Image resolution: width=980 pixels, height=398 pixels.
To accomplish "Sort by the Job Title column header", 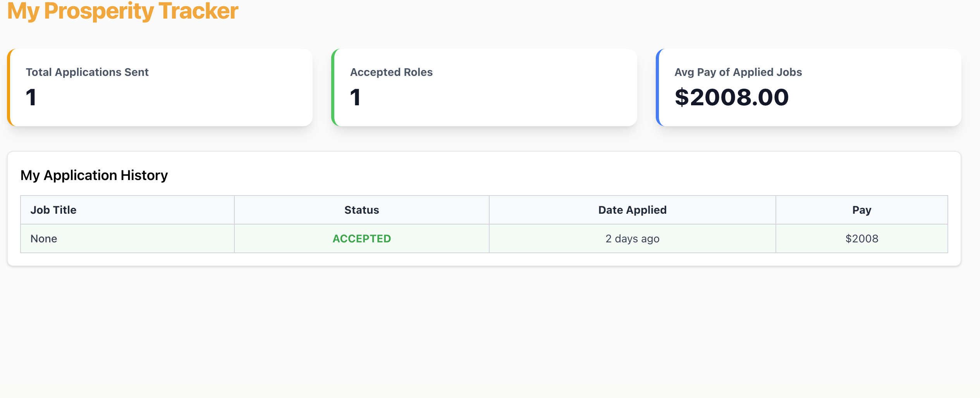I will pos(53,210).
